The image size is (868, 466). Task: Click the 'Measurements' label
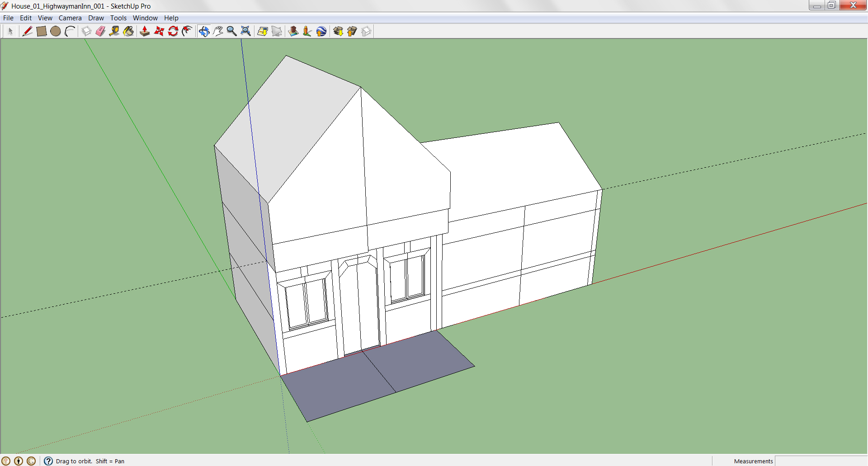[x=753, y=461]
